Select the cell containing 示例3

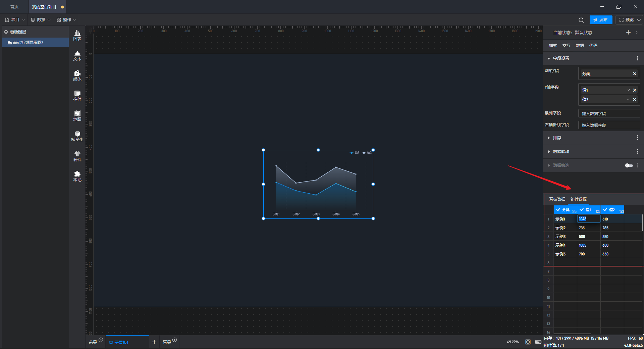(565, 237)
